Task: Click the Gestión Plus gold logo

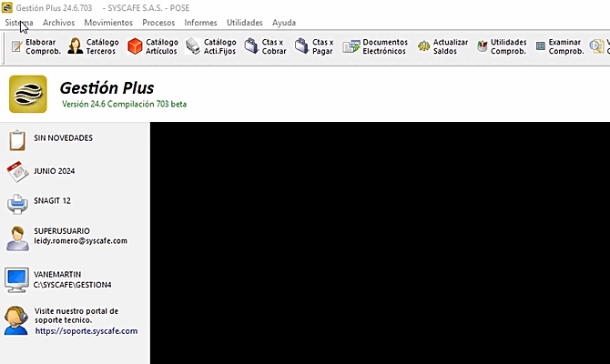Action: (x=28, y=94)
